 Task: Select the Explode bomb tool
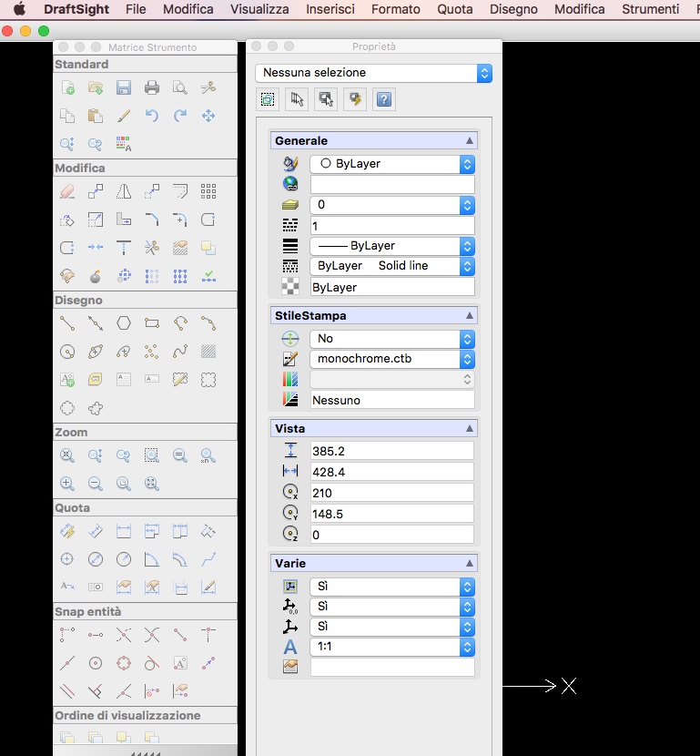96,276
